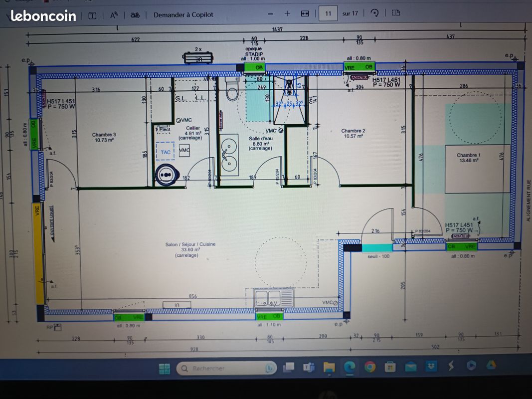
Task: Click the 'ALIGNEMENT RUE' vertical text
Action: click(529, 200)
